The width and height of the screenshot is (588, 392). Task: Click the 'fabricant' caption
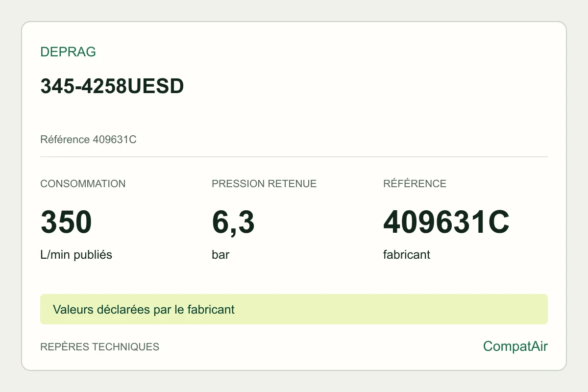[x=407, y=255]
